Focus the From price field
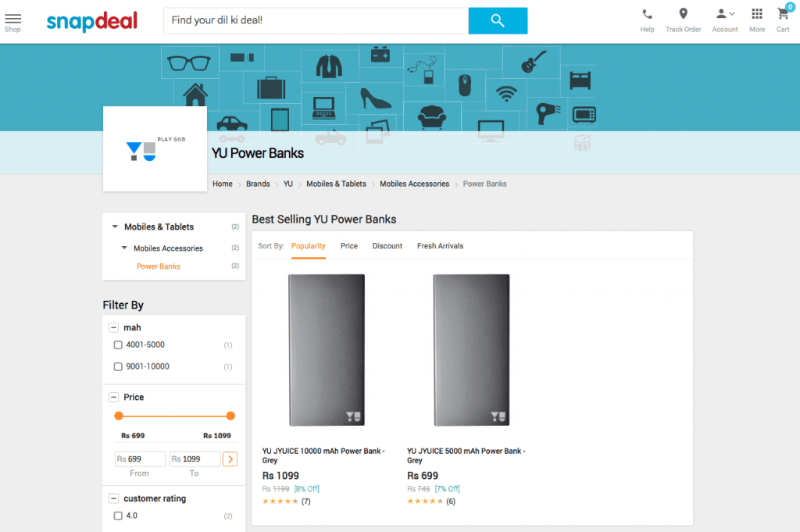This screenshot has height=532, width=800. tap(141, 459)
